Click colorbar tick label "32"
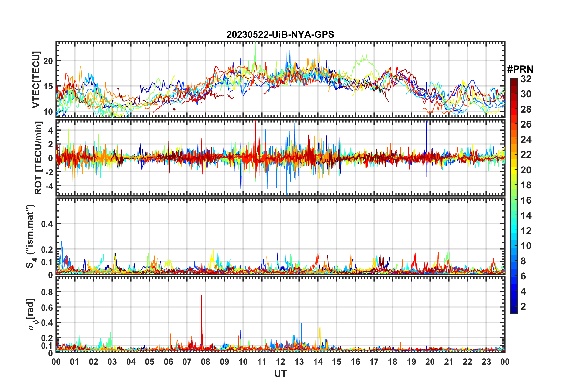This screenshot has height=392, width=561. [526, 79]
